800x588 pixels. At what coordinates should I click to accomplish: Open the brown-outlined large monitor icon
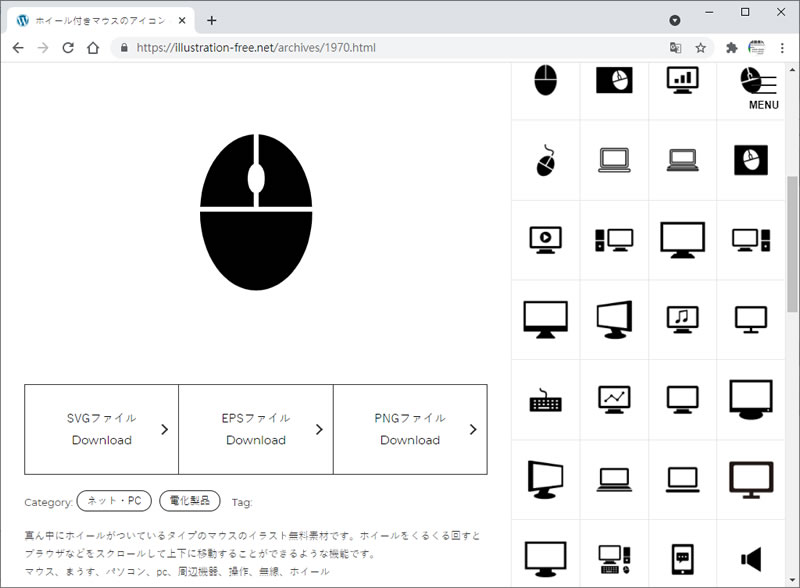(x=751, y=480)
